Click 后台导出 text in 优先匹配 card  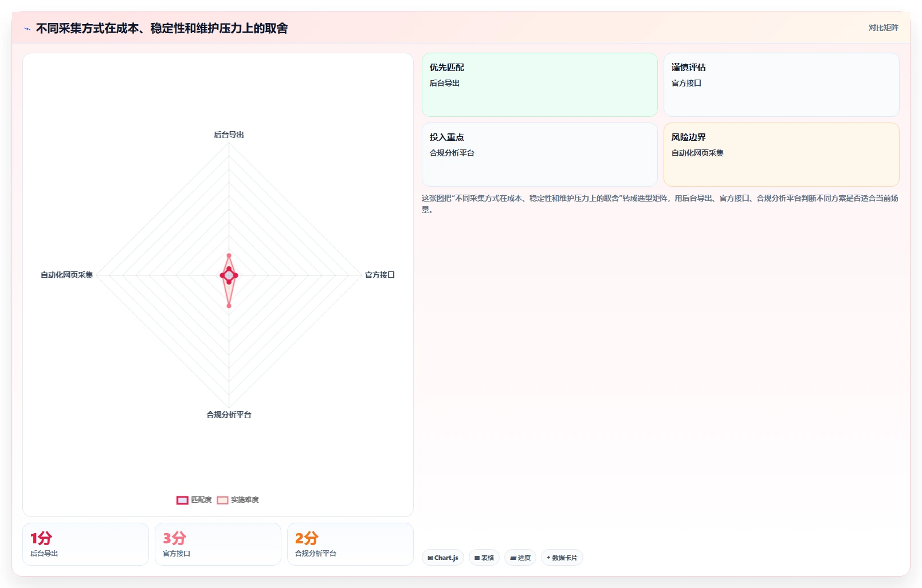pos(445,83)
